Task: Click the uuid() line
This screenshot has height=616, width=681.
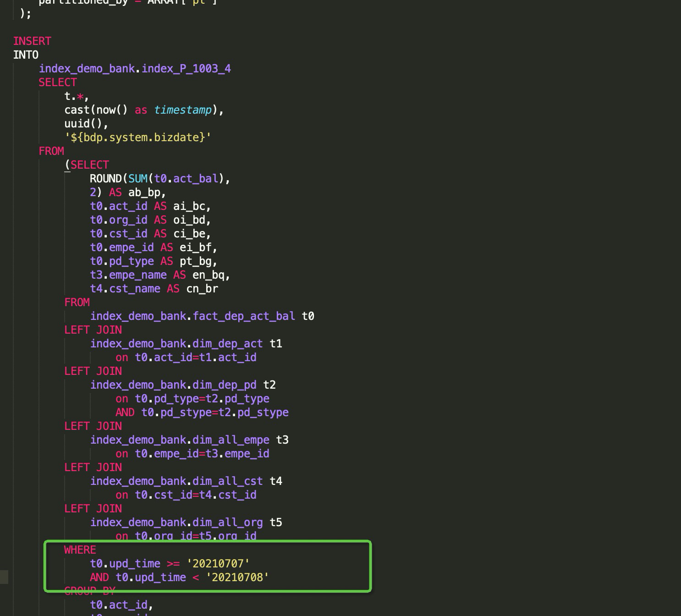Action: 86,124
